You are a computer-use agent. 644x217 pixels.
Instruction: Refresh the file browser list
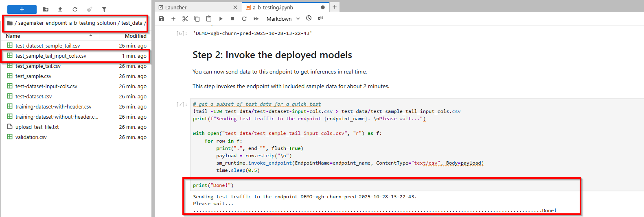[x=75, y=9]
